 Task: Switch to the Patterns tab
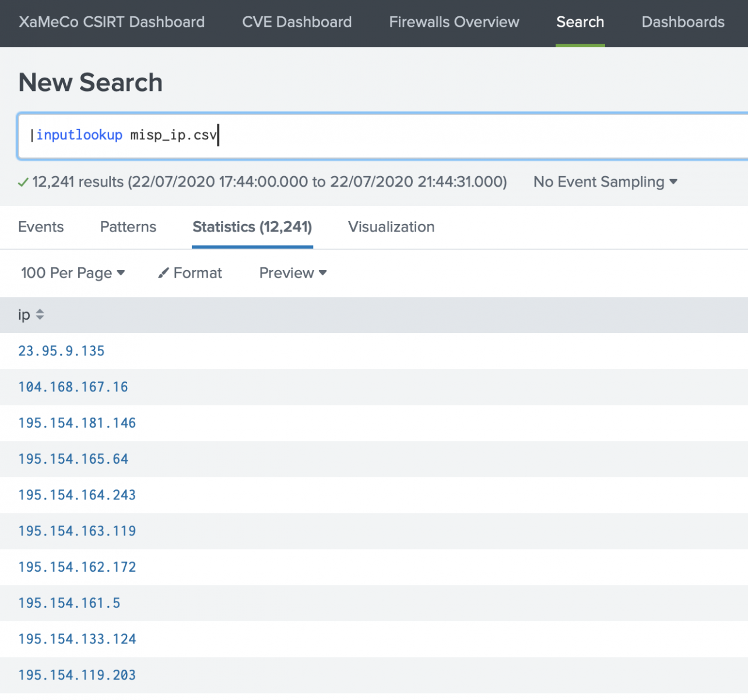click(128, 227)
